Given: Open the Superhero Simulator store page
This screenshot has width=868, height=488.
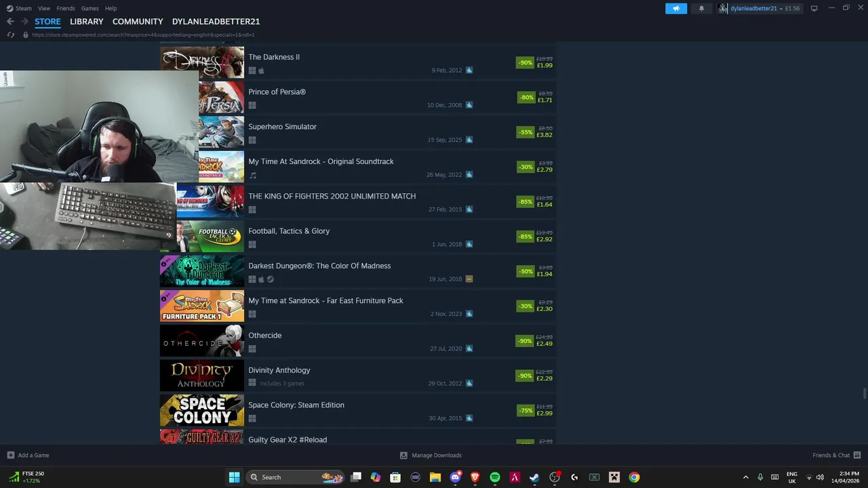Looking at the screenshot, I should tap(358, 132).
